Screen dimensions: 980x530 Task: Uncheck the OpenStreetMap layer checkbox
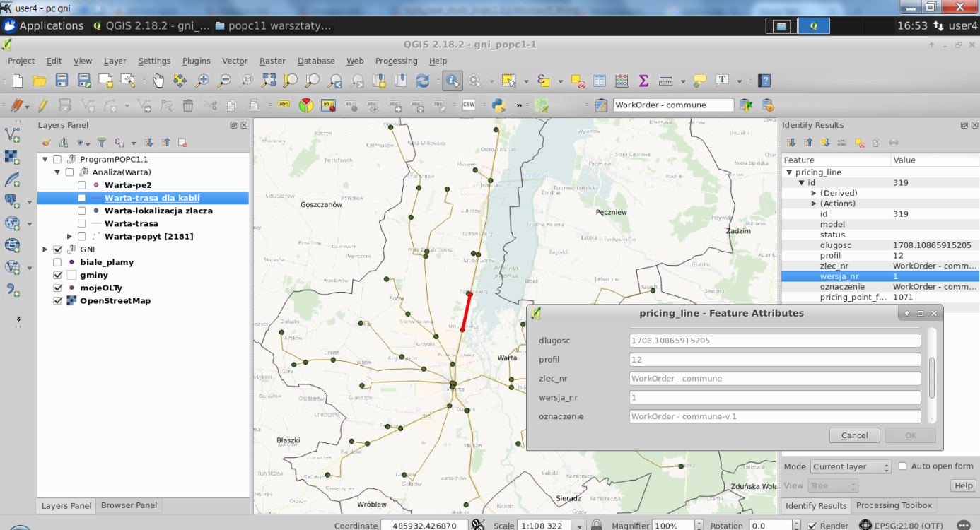point(58,301)
